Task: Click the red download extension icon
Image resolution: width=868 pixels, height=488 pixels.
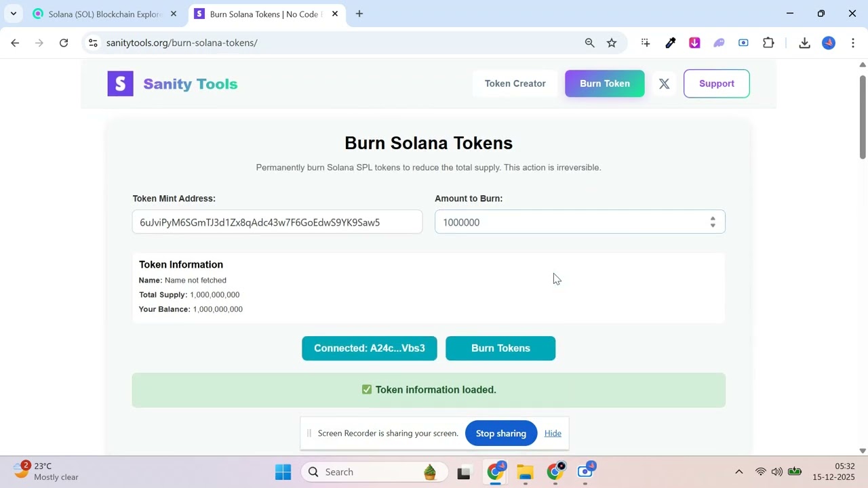Action: (694, 43)
